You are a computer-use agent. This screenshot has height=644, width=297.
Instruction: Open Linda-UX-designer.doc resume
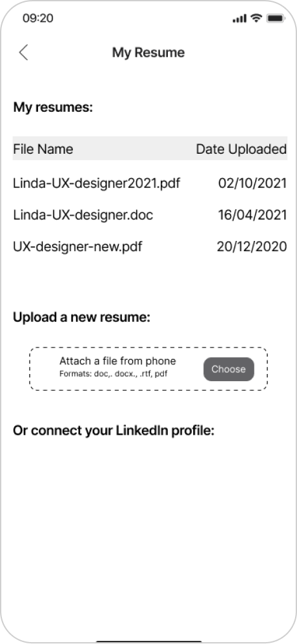click(83, 215)
